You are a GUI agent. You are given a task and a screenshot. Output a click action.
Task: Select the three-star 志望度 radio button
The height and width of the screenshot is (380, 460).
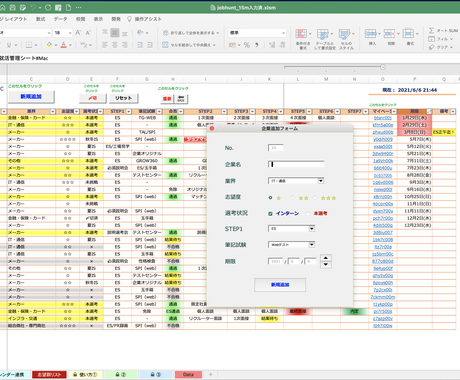pos(315,198)
